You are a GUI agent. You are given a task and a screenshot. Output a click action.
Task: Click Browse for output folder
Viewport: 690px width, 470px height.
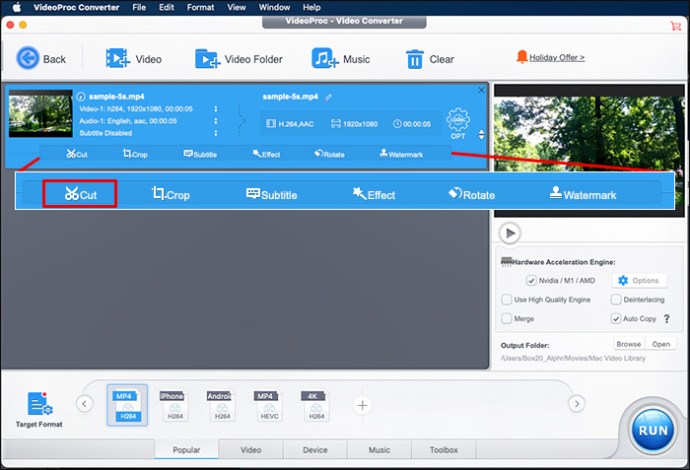628,344
